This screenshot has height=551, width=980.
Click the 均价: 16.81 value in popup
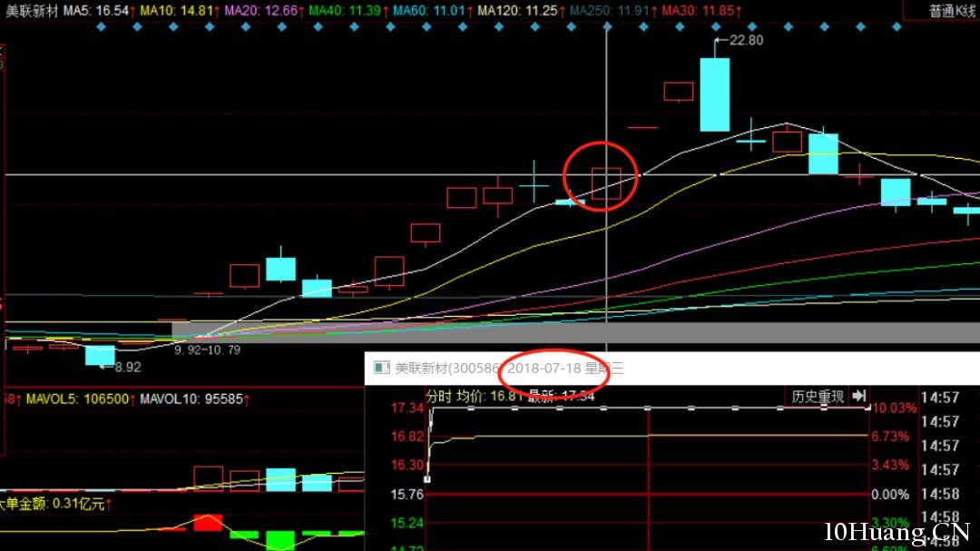click(489, 396)
